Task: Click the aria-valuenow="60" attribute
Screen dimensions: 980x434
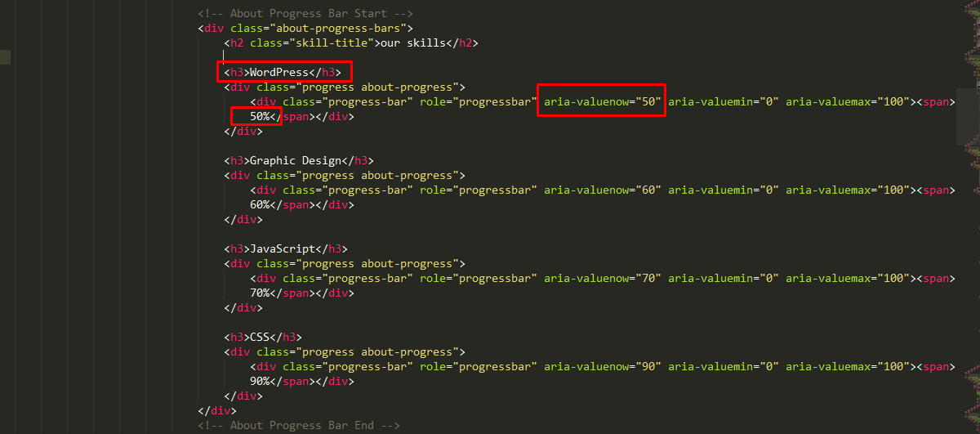Action: (602, 190)
